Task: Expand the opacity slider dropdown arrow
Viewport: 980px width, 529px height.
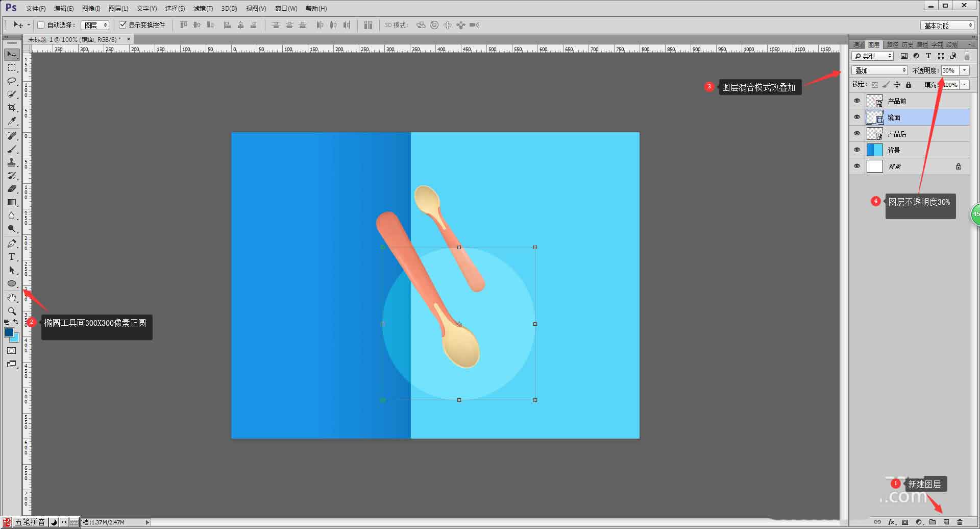Action: (x=964, y=70)
